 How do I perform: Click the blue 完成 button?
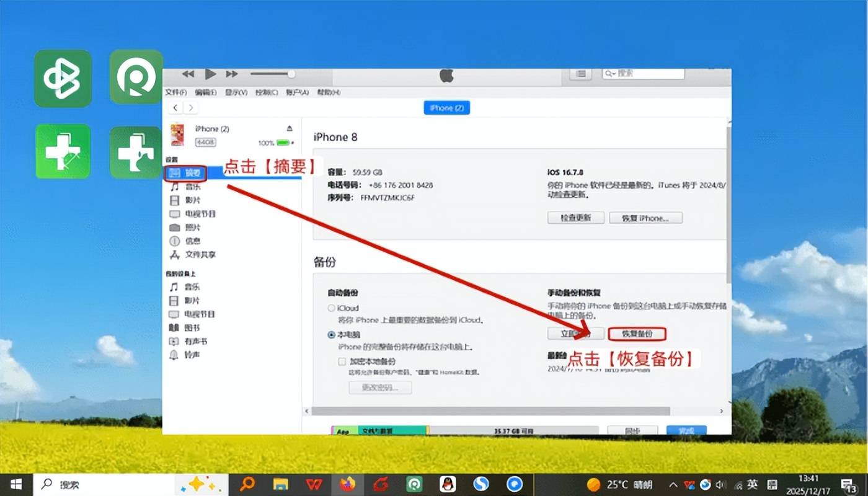[686, 430]
